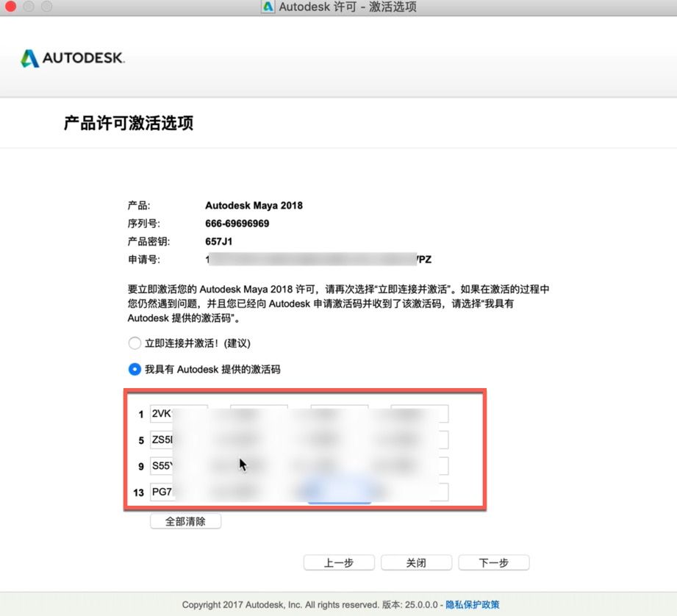The image size is (677, 616).
Task: Click the 全部清除 button
Action: (x=186, y=521)
